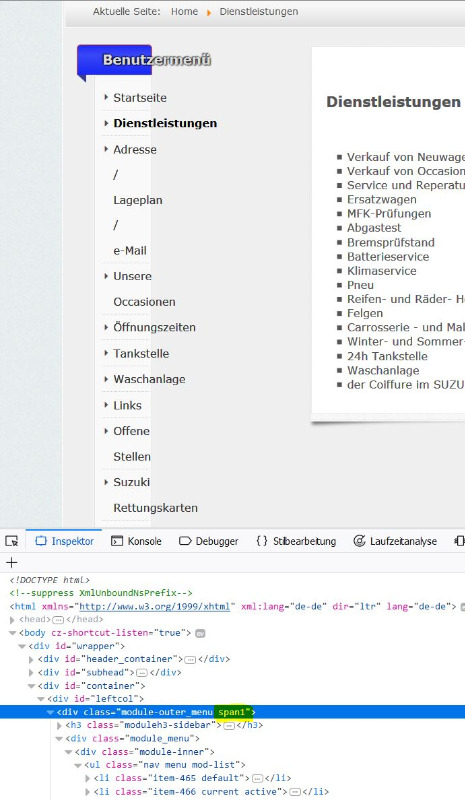This screenshot has width=465, height=800.
Task: Click ellipsis badge in the head element
Action: (x=58, y=620)
